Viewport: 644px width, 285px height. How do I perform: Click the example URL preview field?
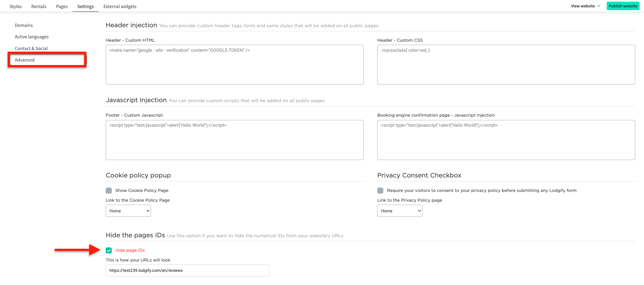(x=187, y=270)
